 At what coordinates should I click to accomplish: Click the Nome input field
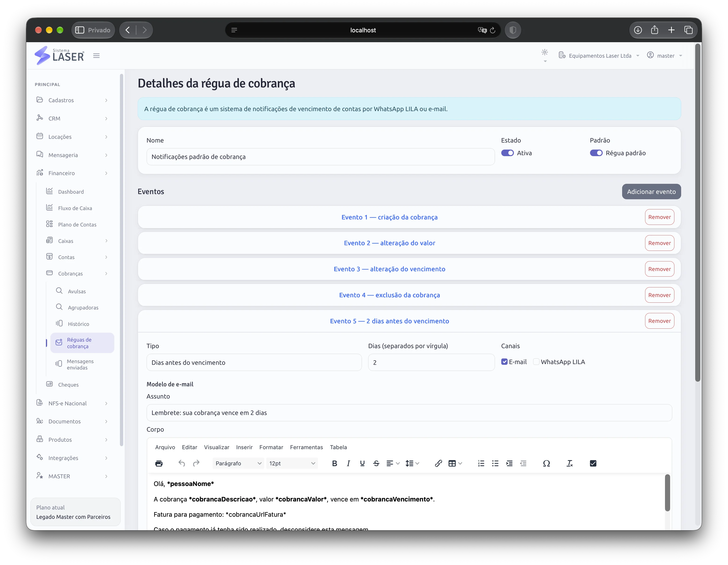[320, 157]
